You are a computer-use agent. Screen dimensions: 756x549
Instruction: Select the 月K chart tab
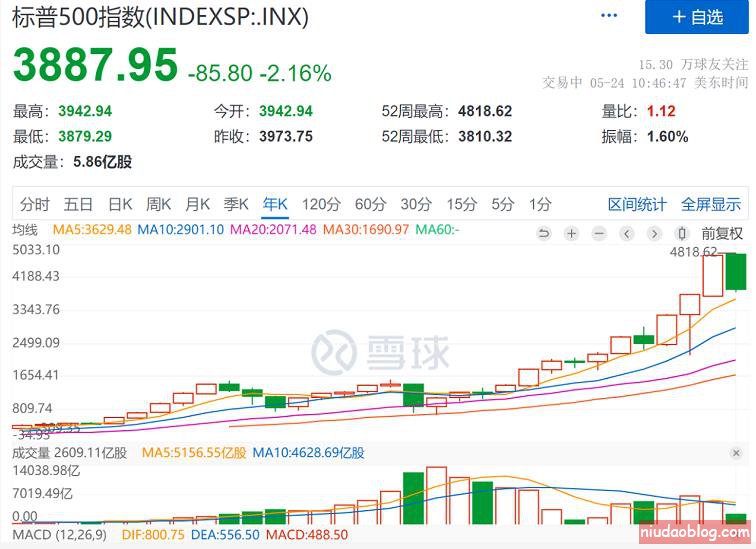click(x=197, y=204)
